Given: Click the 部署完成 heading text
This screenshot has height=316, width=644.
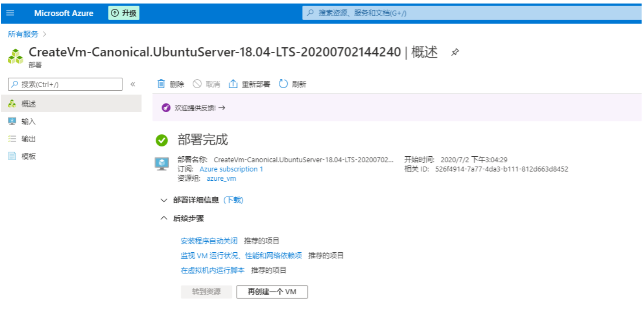Looking at the screenshot, I should pyautogui.click(x=202, y=140).
